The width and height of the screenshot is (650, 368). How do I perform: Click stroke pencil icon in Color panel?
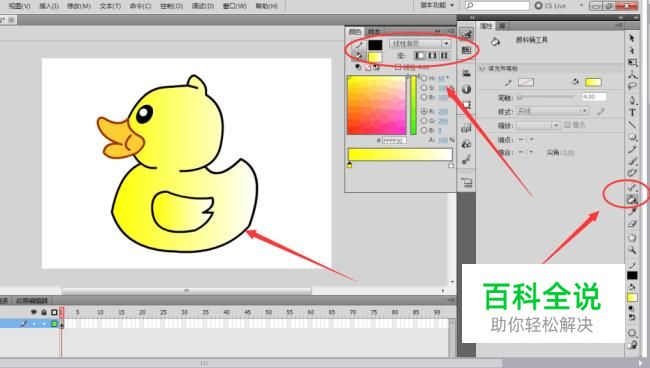tap(359, 45)
